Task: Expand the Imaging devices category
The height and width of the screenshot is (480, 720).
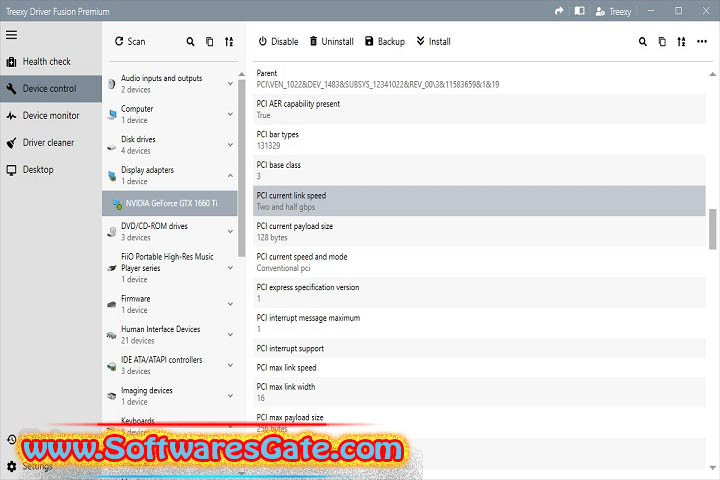Action: (231, 395)
